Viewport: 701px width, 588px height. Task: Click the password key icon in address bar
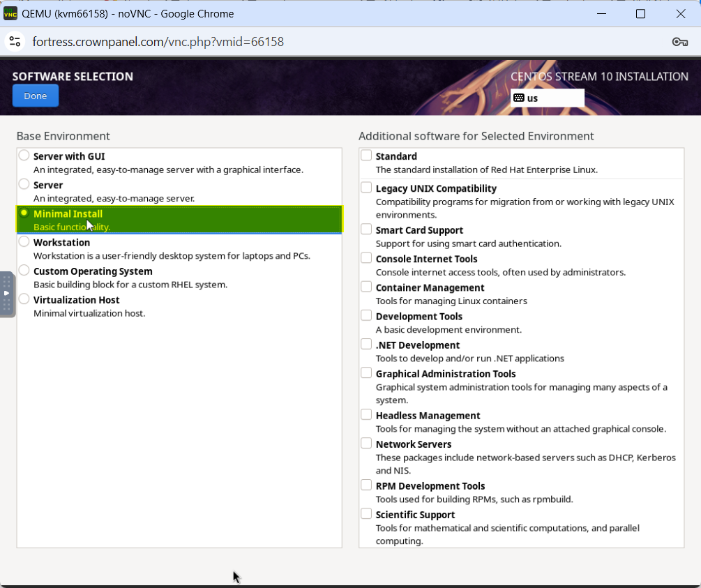click(679, 42)
